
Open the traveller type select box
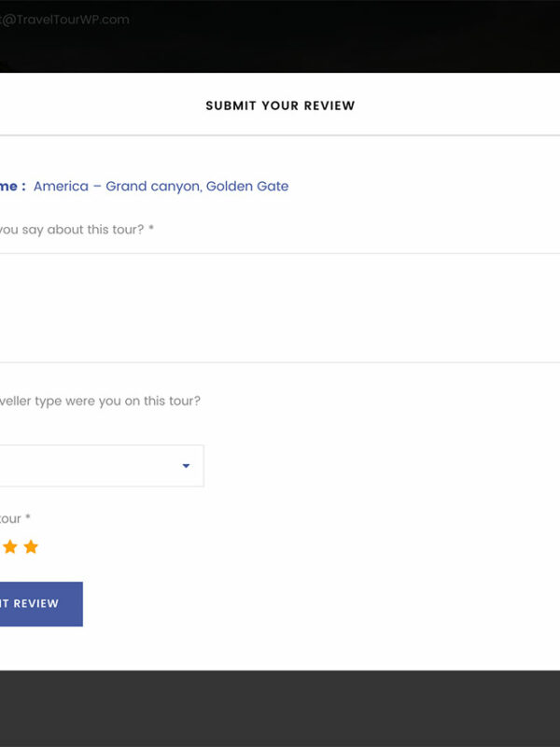(93, 466)
